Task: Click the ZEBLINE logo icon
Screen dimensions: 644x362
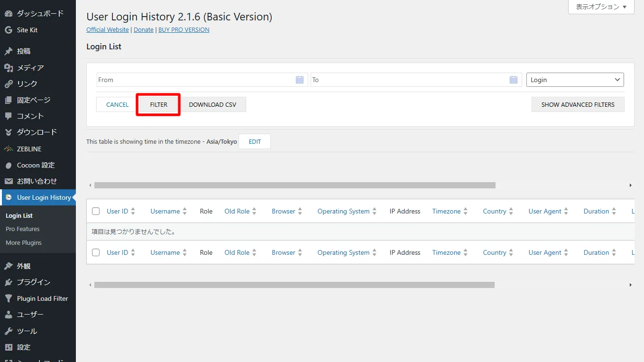Action: pos(8,149)
